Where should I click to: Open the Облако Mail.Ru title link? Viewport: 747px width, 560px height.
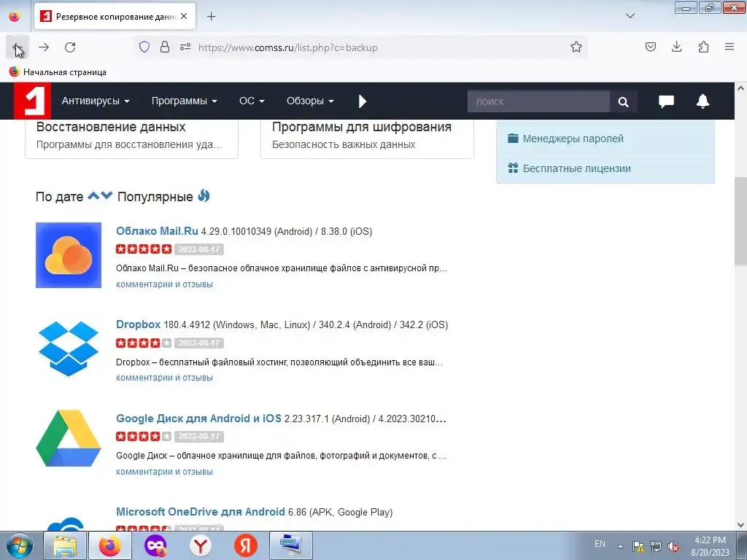tap(157, 231)
